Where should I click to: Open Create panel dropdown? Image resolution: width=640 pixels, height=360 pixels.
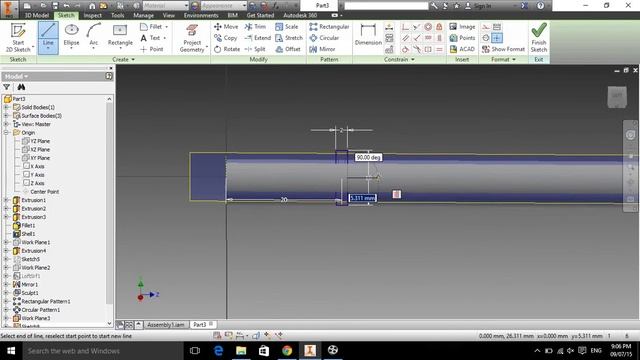[x=123, y=60]
